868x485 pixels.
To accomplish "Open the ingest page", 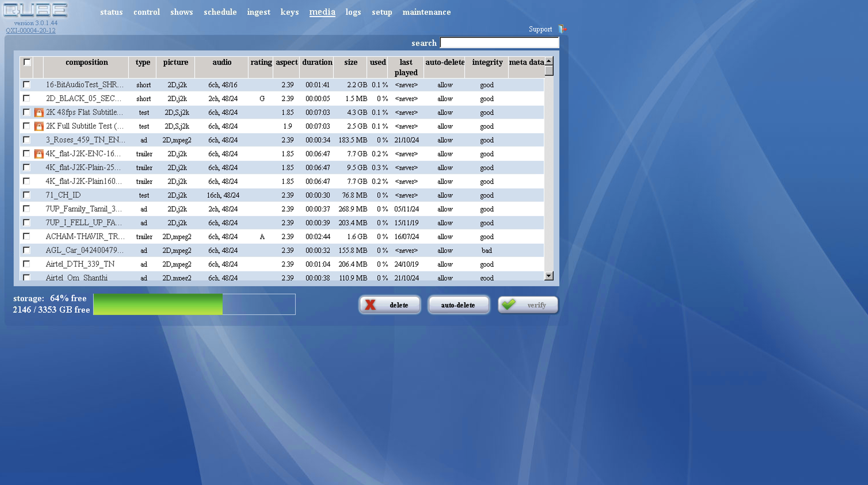I will click(x=259, y=12).
